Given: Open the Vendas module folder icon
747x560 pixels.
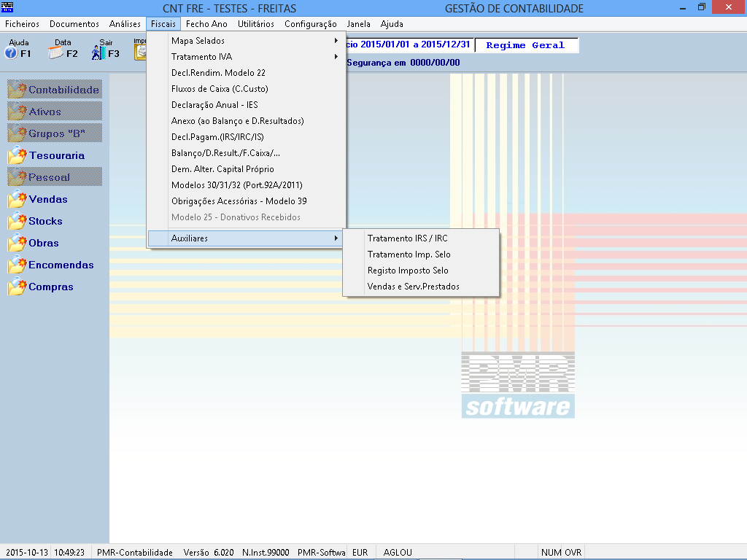Looking at the screenshot, I should coord(18,199).
